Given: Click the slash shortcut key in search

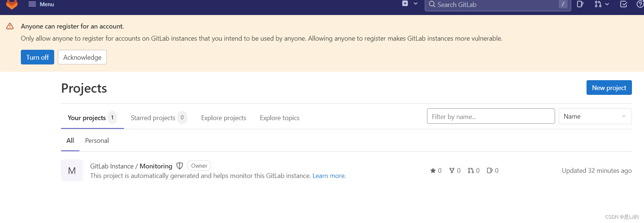Looking at the screenshot, I should click(x=563, y=4).
